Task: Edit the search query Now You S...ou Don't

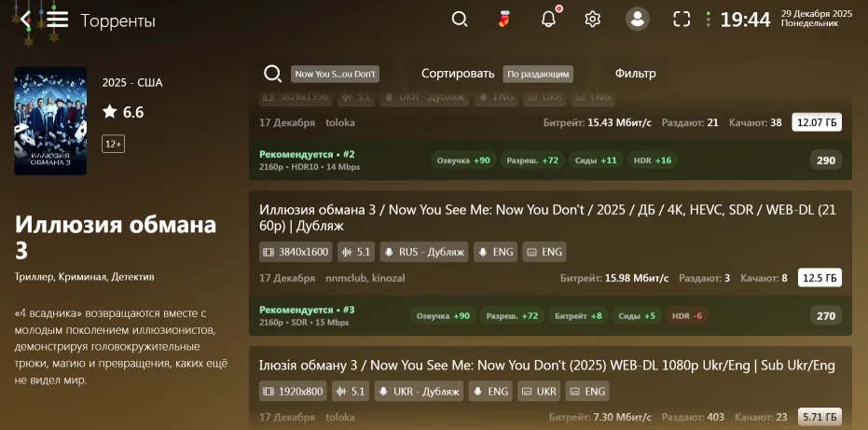Action: (335, 74)
